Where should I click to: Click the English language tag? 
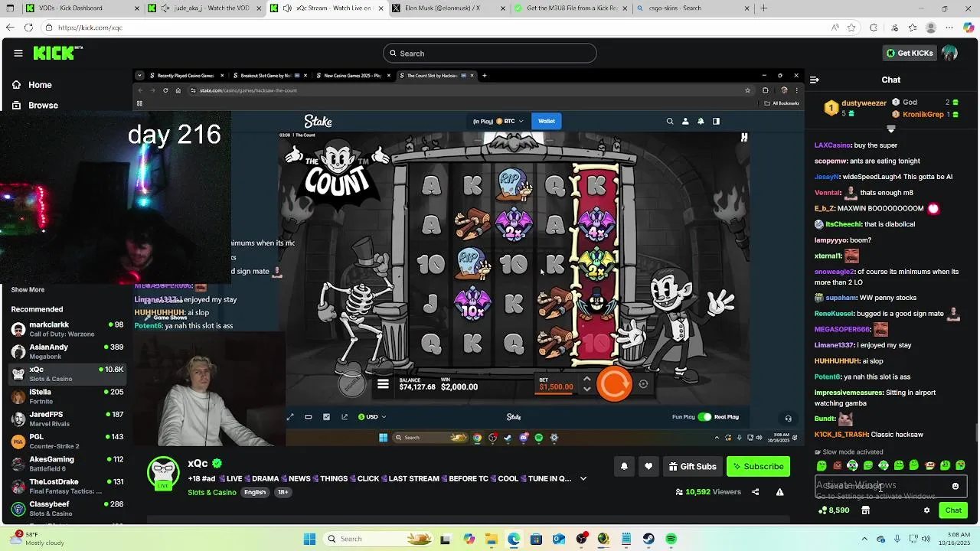click(255, 492)
